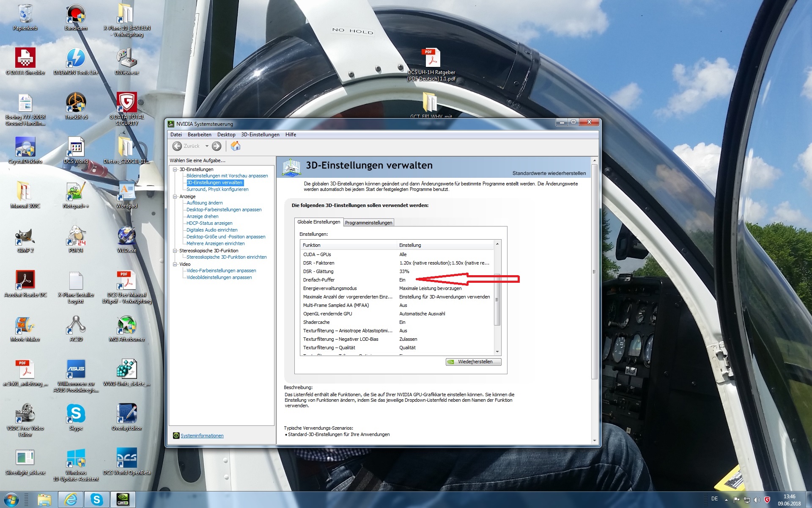Open the Back history dropdown arrow
Viewport: 812px width, 508px height.
coord(207,146)
